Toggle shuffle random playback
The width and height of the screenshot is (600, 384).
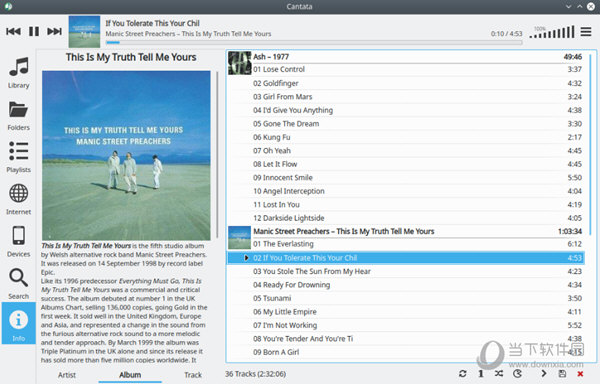pos(499,374)
